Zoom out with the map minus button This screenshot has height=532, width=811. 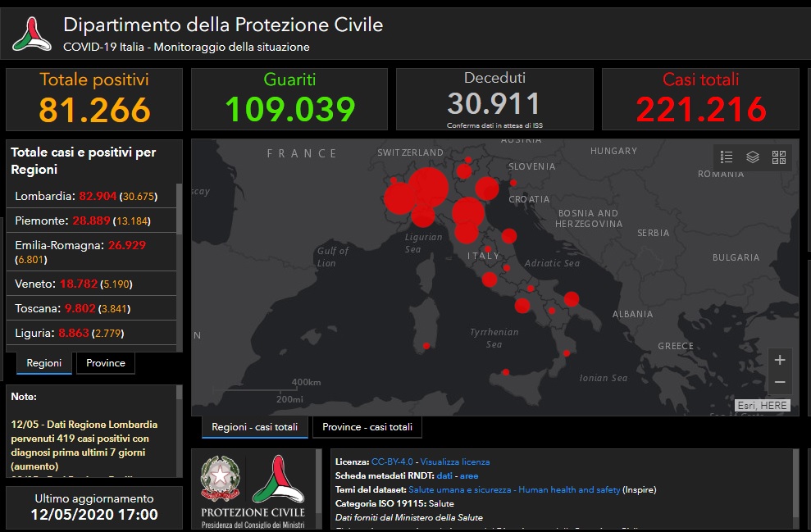[x=780, y=382]
